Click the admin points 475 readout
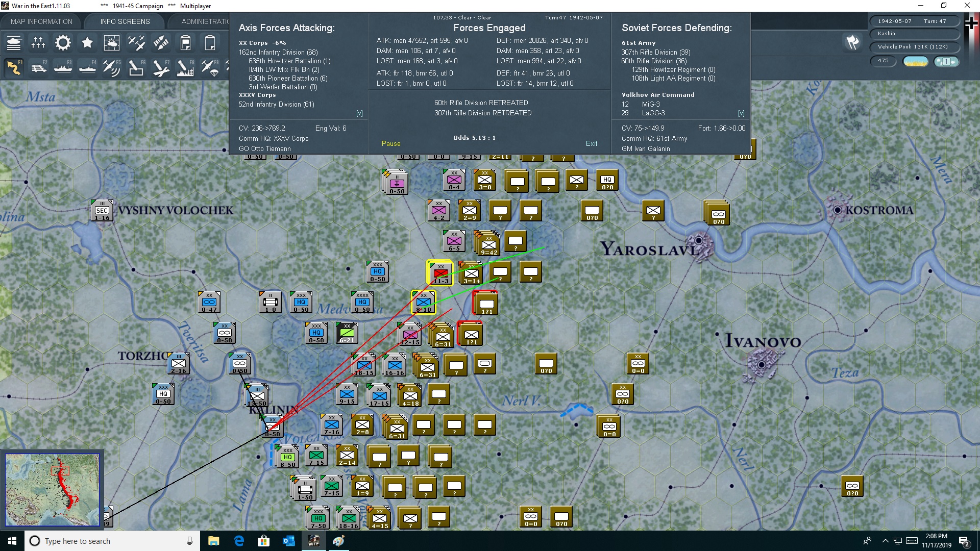Screen dimensions: 980x551 (883, 61)
